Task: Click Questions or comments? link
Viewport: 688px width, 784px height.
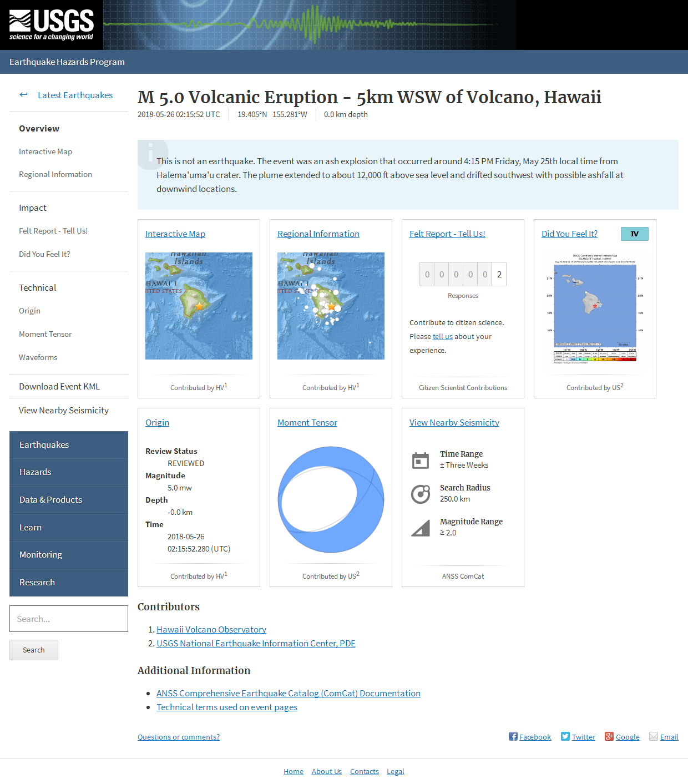Action: [179, 737]
